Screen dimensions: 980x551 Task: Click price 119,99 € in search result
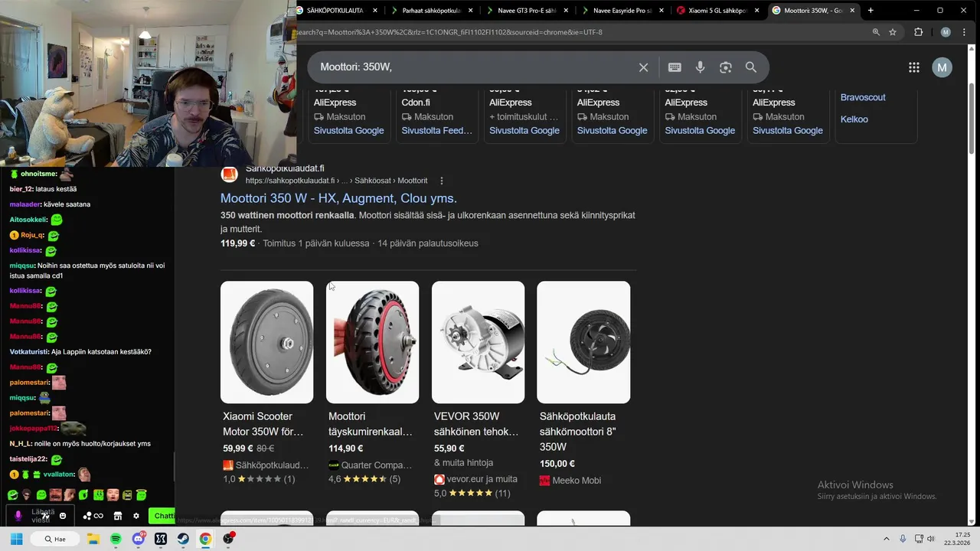237,243
